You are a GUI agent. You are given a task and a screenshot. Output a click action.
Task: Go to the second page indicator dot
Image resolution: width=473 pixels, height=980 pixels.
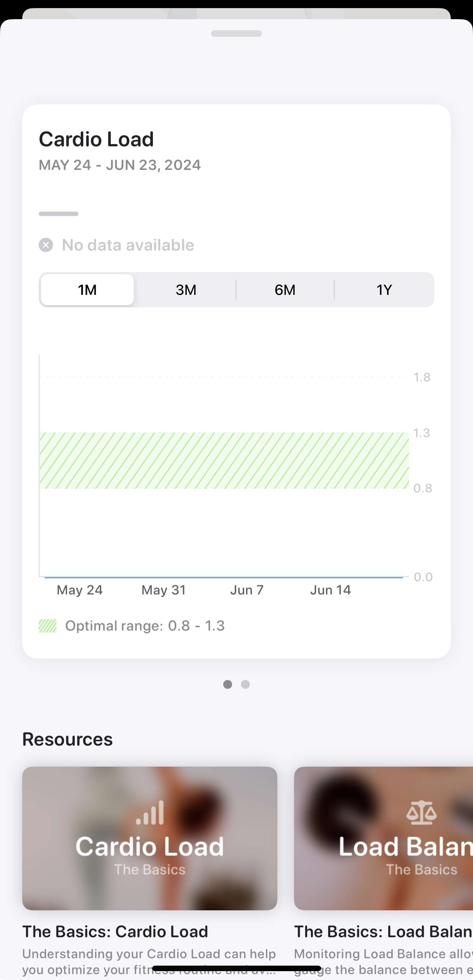click(245, 684)
